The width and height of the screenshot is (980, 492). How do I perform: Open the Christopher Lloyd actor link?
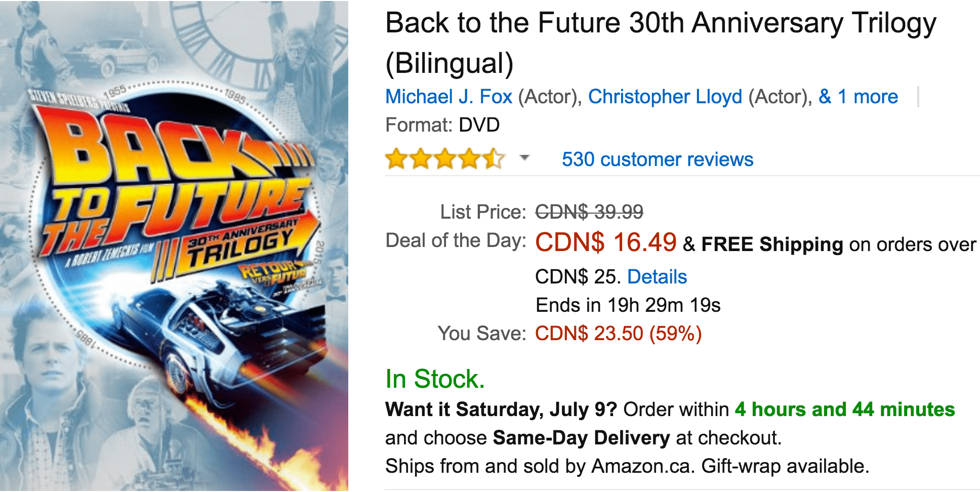click(665, 97)
